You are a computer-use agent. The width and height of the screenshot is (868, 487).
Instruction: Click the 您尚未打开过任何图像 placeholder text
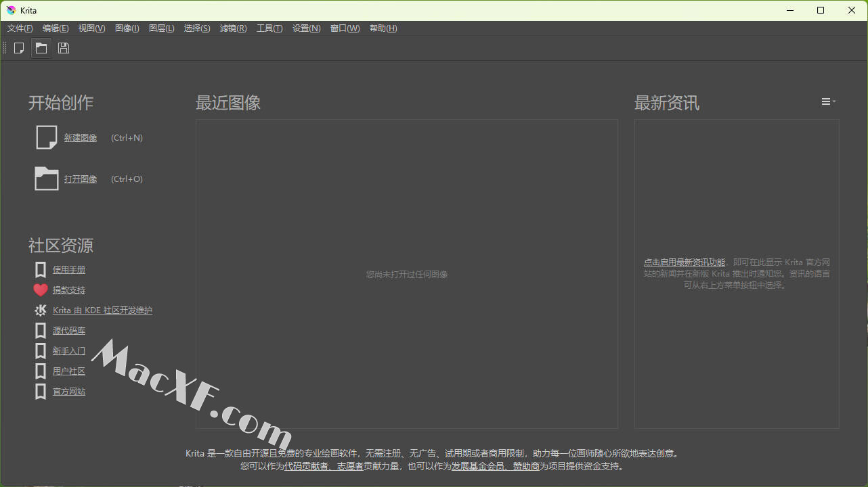click(407, 275)
